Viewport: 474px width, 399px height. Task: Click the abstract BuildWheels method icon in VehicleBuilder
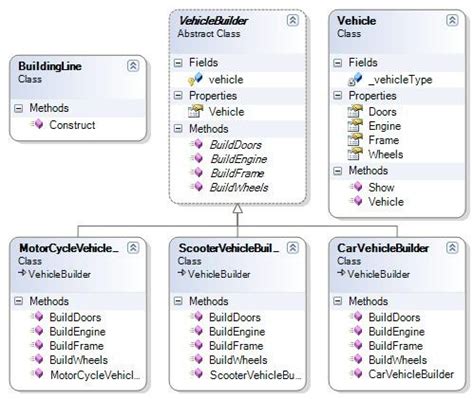197,187
